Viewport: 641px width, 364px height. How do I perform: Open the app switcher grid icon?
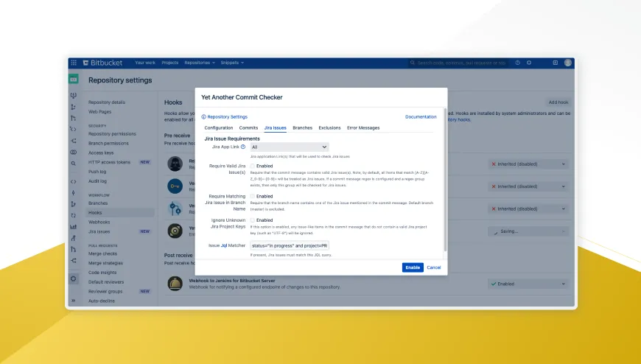[74, 63]
